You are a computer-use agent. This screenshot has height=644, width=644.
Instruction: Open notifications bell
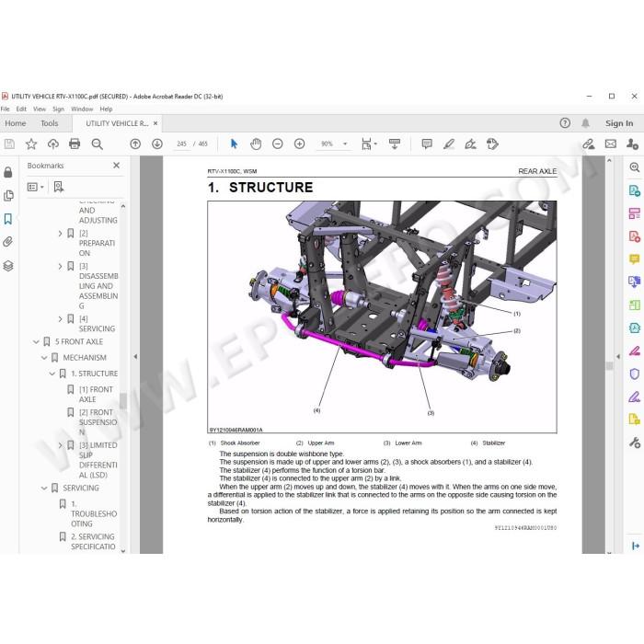pyautogui.click(x=585, y=122)
